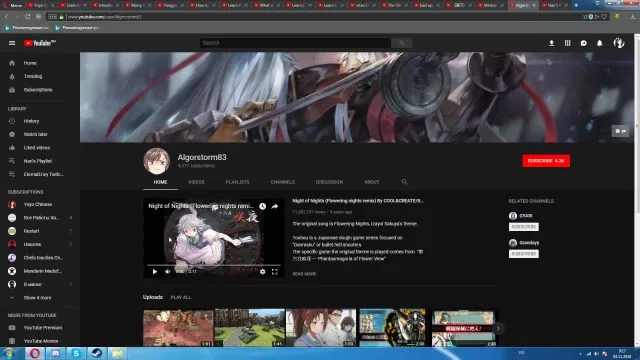Switch to the Channels tab
Screen dimensions: 640x360
click(x=282, y=182)
